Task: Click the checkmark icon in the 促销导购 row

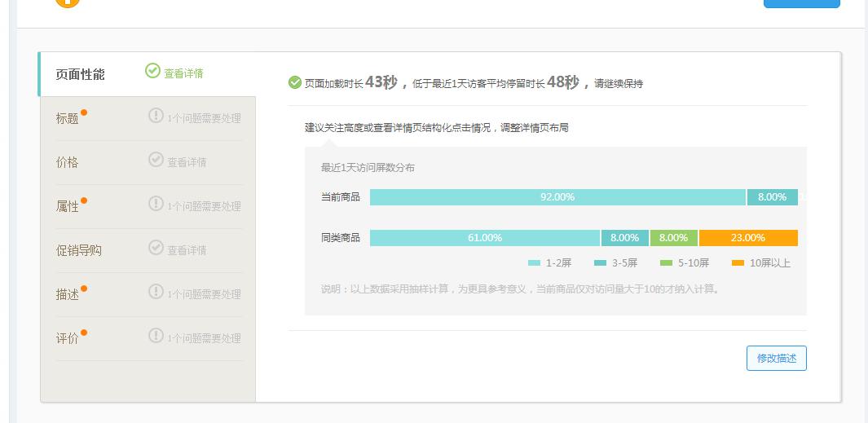Action: coord(156,248)
